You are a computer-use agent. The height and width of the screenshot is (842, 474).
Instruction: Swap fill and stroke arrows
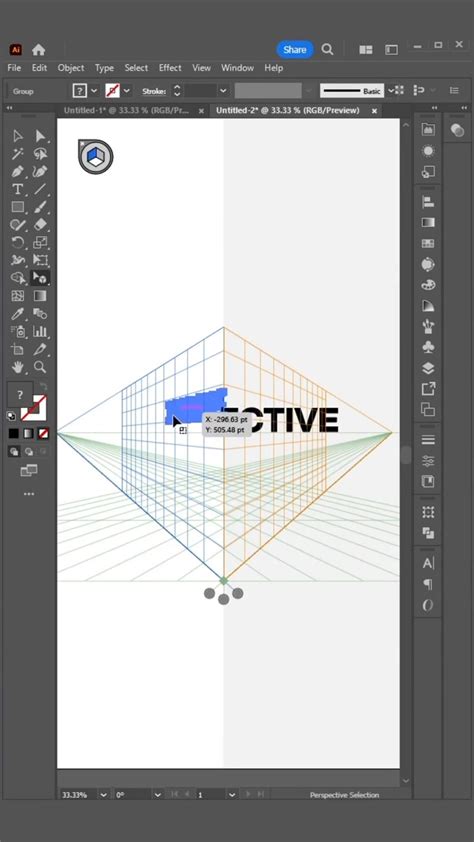[43, 386]
